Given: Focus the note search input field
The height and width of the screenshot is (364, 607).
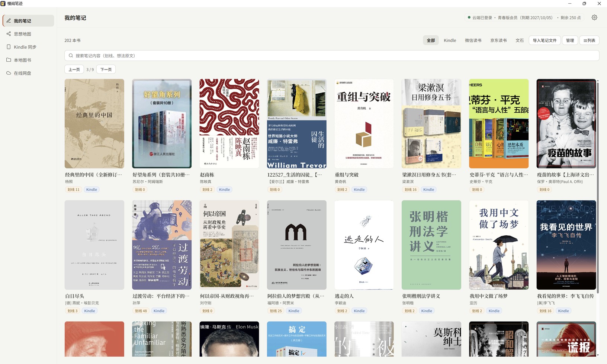Looking at the screenshot, I should (x=332, y=56).
